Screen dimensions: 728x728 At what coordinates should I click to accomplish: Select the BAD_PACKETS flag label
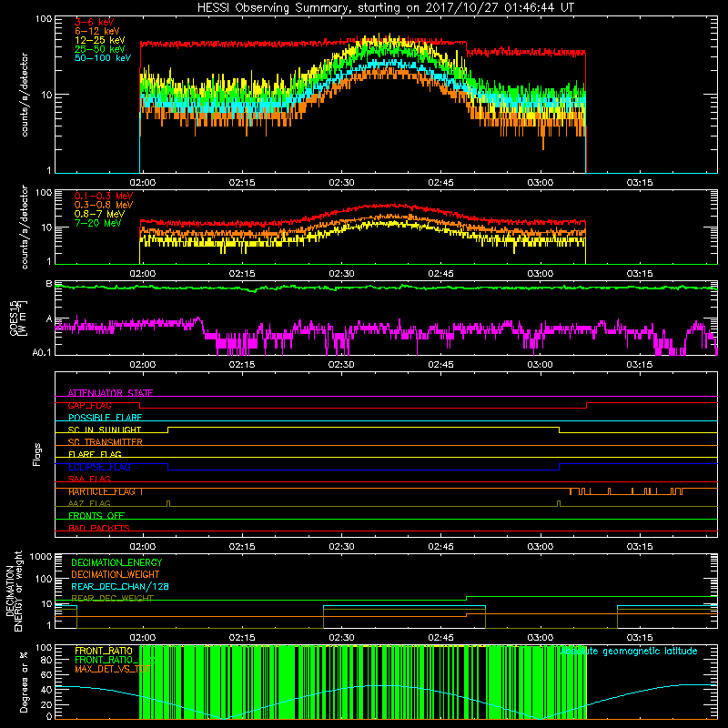(x=99, y=528)
